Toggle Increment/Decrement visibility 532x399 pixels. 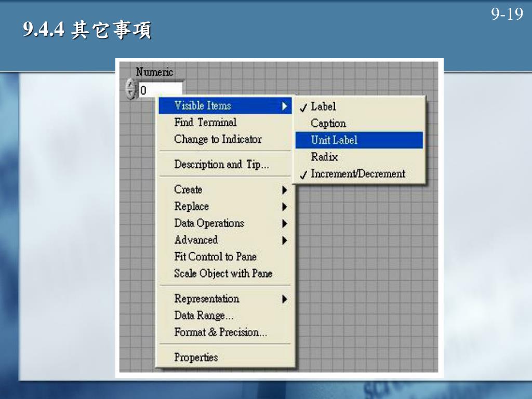(x=360, y=174)
